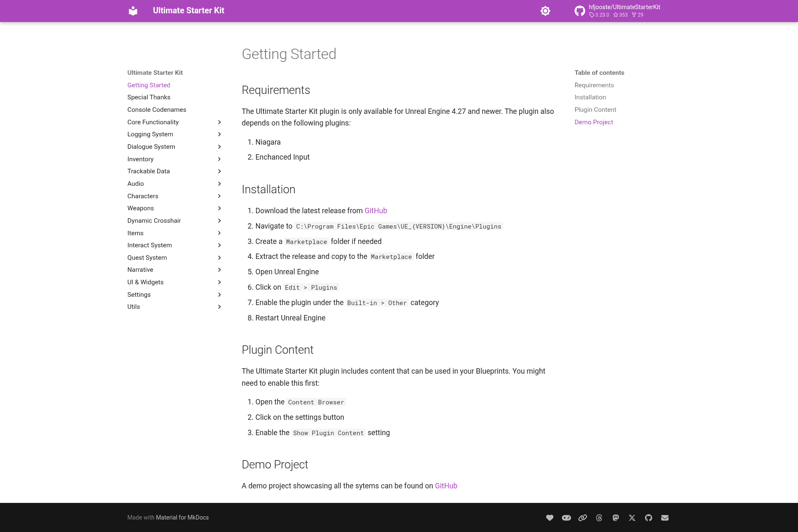Expand the UI & Widgets section
This screenshot has width=798, height=532.
(x=175, y=282)
